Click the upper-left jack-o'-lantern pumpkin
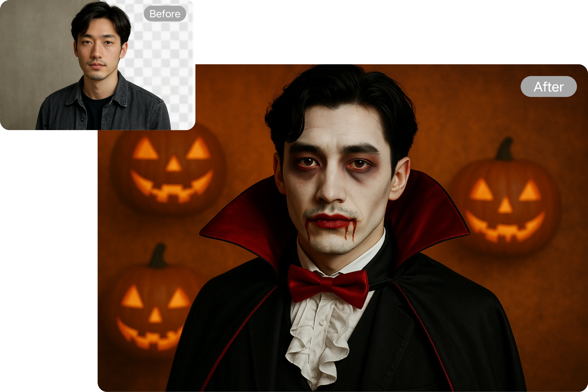 pos(169,170)
